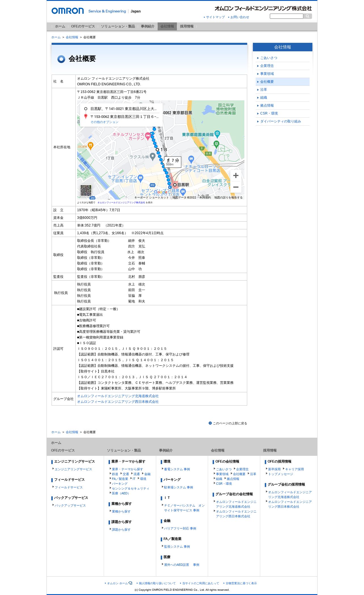Open the サイトマップ header link
The width and height of the screenshot is (364, 595).
click(215, 17)
